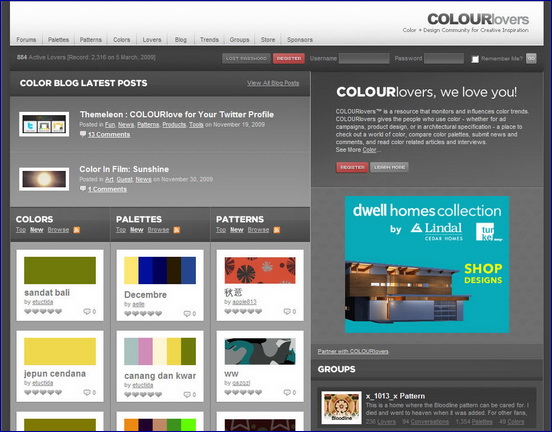Click the heart rating under jepun cendana
This screenshot has height=432, width=552.
pos(43,392)
